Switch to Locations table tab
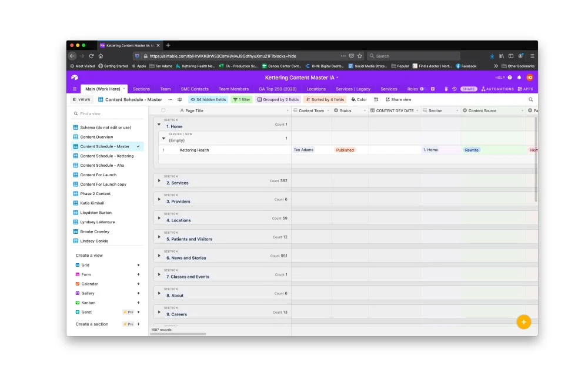This screenshot has height=376, width=588. (316, 89)
